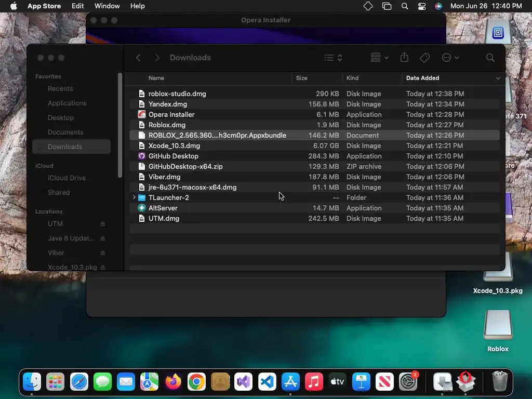Viewport: 532px width, 399px height.
Task: Open the App Store menu
Action: pyautogui.click(x=44, y=6)
